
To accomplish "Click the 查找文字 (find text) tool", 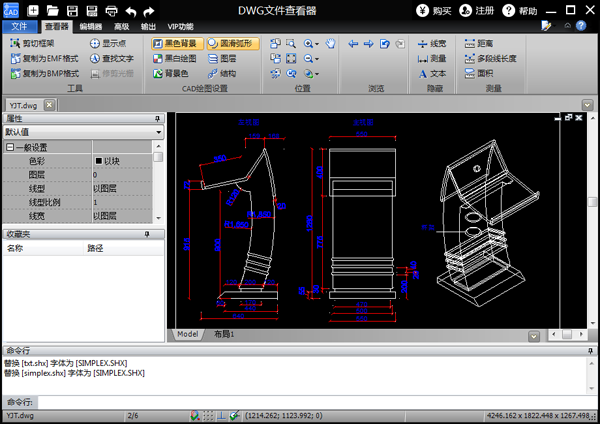I will click(x=118, y=59).
